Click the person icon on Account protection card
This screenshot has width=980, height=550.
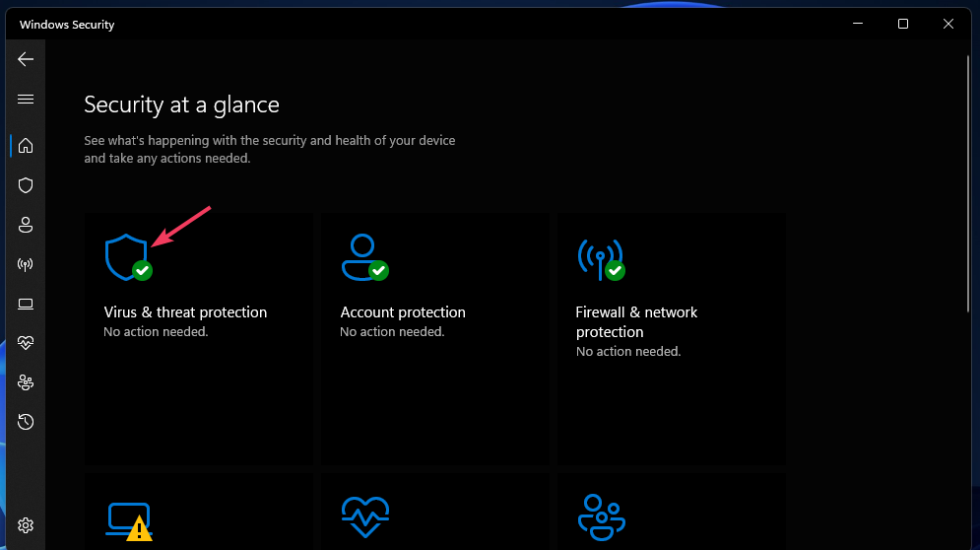pos(364,257)
